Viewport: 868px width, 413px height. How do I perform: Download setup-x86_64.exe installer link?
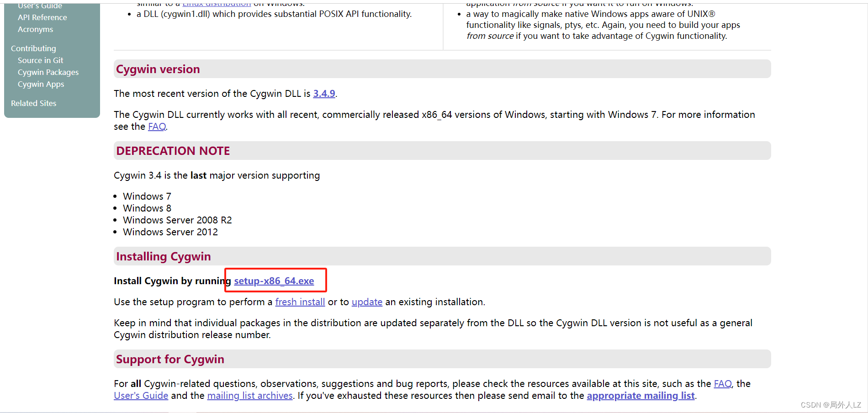pyautogui.click(x=274, y=281)
